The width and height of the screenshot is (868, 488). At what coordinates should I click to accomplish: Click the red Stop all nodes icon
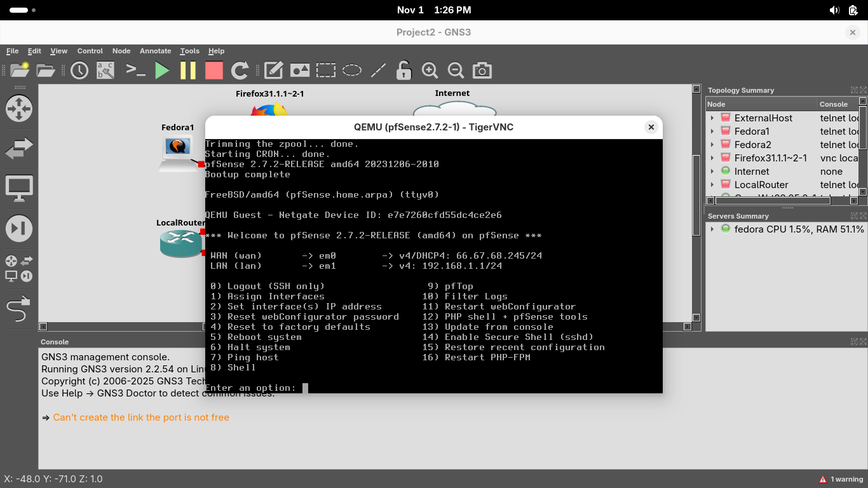point(214,71)
